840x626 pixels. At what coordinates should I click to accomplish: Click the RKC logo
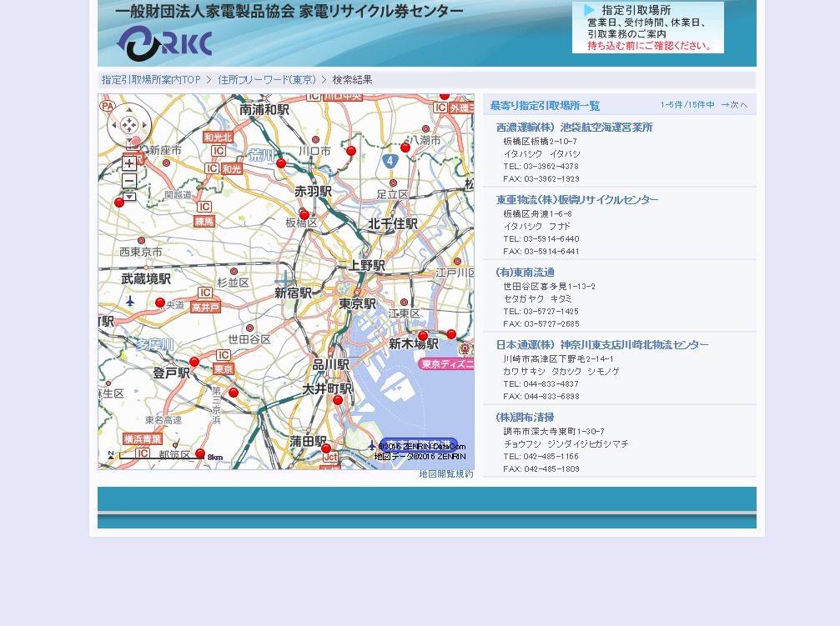click(164, 43)
